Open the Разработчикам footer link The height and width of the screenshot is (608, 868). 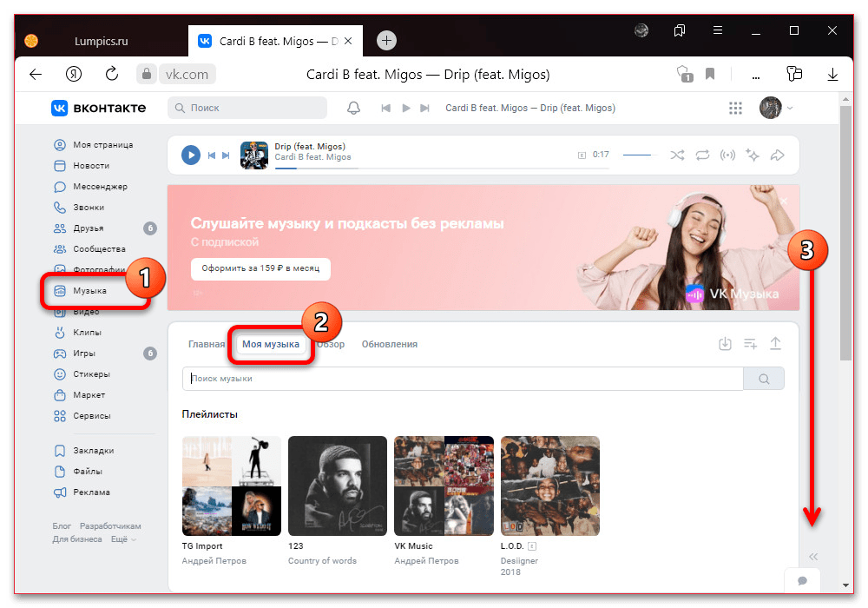[x=110, y=526]
